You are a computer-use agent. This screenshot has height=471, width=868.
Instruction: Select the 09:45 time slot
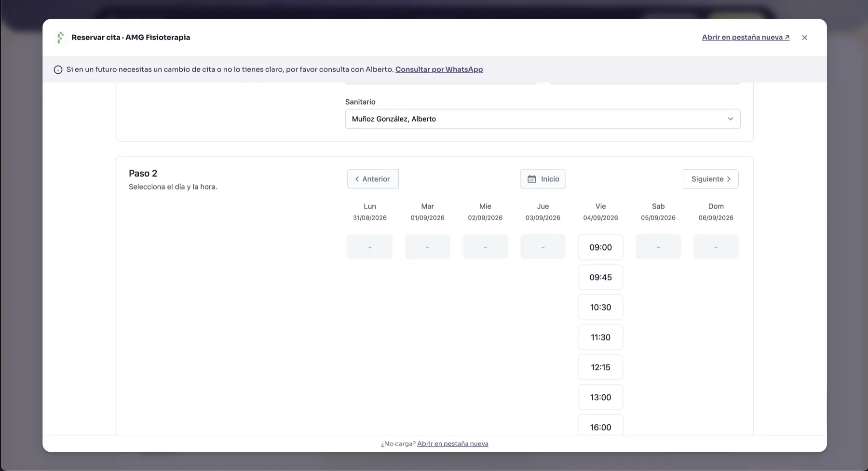click(x=600, y=277)
